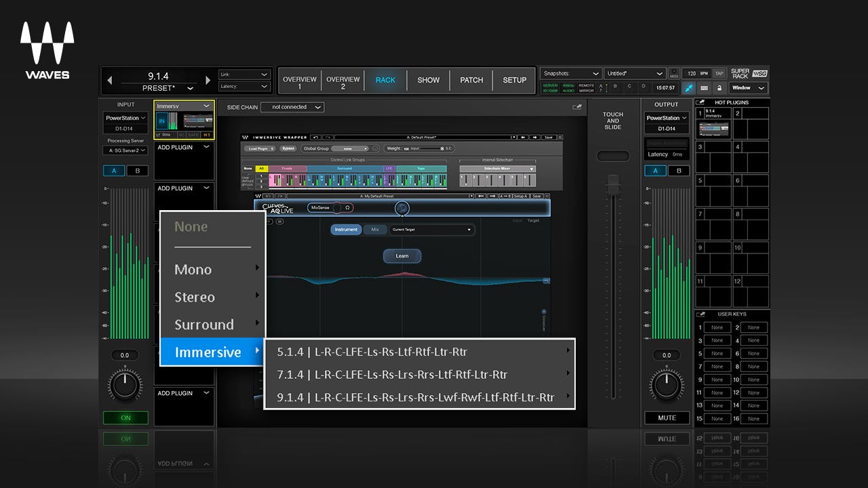Click Save in the Immersive Wrapper header

pos(550,137)
